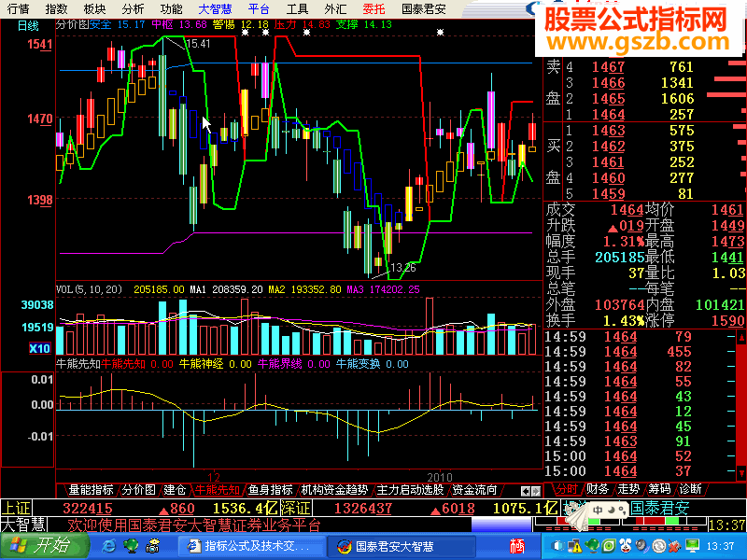The height and width of the screenshot is (560, 747).
Task: Open the 委托 menu
Action: (x=373, y=8)
